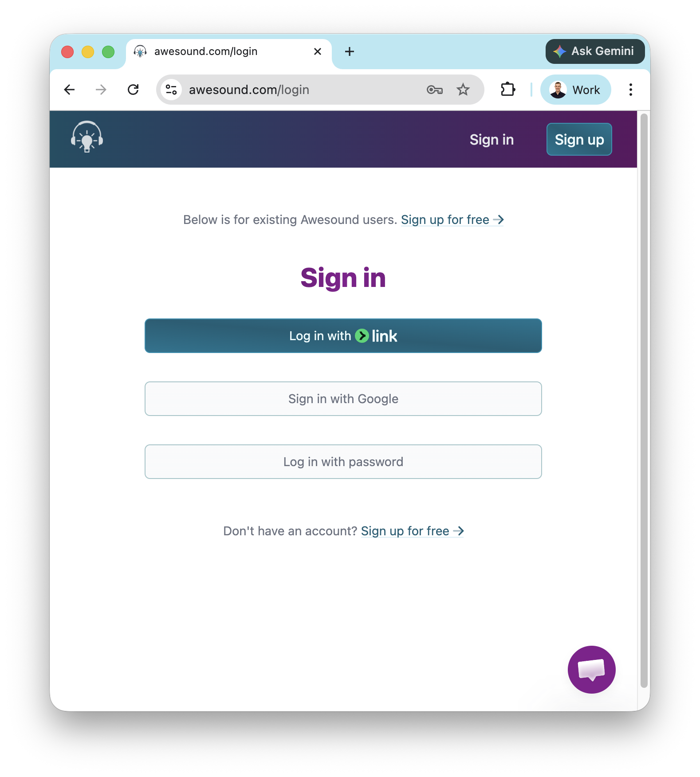The width and height of the screenshot is (700, 777).
Task: Reload the page with the refresh icon
Action: point(133,90)
